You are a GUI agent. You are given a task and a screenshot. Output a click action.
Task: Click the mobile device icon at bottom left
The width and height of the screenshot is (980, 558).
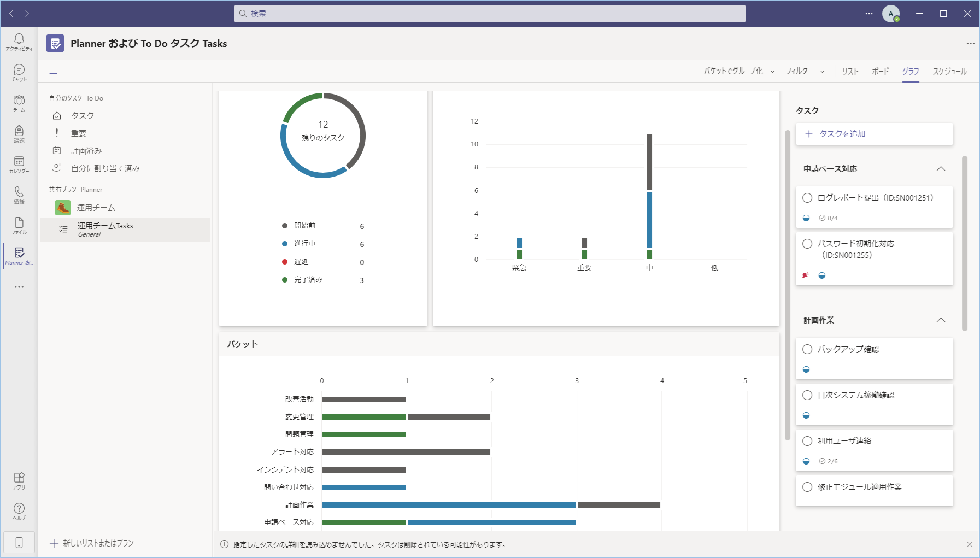pos(19,543)
